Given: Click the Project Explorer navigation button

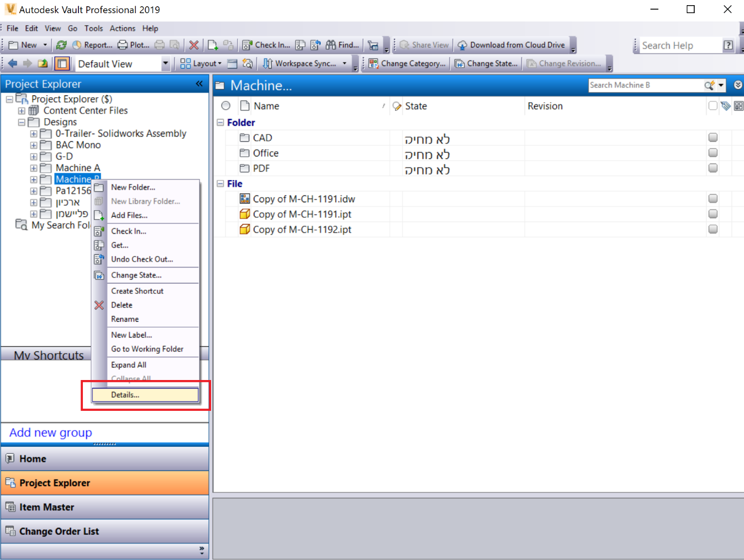Looking at the screenshot, I should (x=105, y=483).
